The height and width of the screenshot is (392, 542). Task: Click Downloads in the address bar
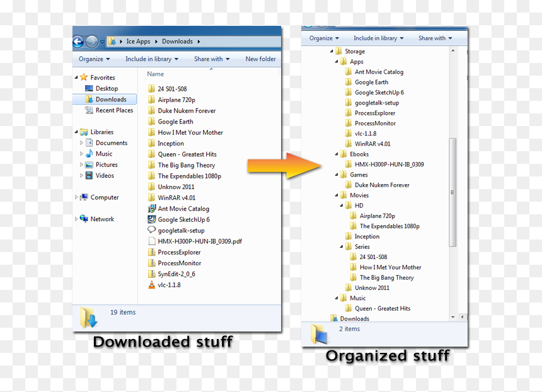(177, 41)
